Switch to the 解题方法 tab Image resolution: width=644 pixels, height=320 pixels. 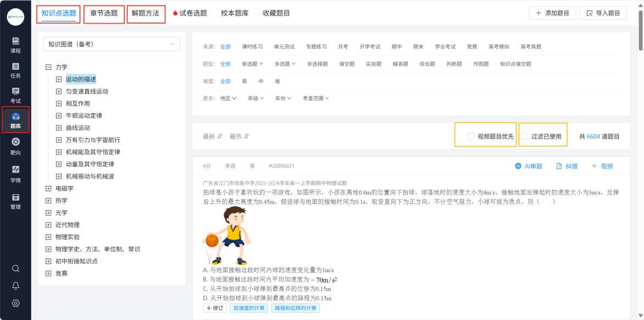point(146,14)
